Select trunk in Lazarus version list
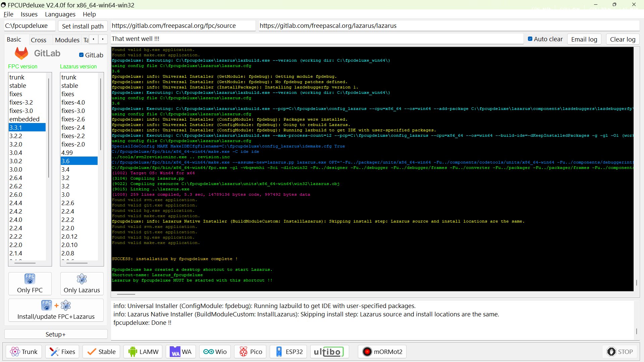This screenshot has height=362, width=644. pyautogui.click(x=79, y=77)
